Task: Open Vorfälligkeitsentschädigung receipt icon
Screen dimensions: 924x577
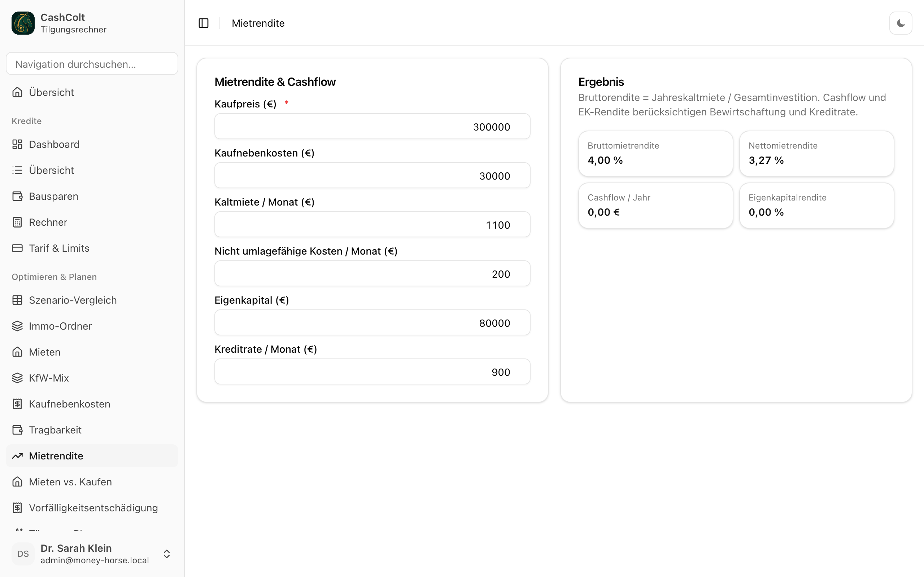Action: [17, 507]
